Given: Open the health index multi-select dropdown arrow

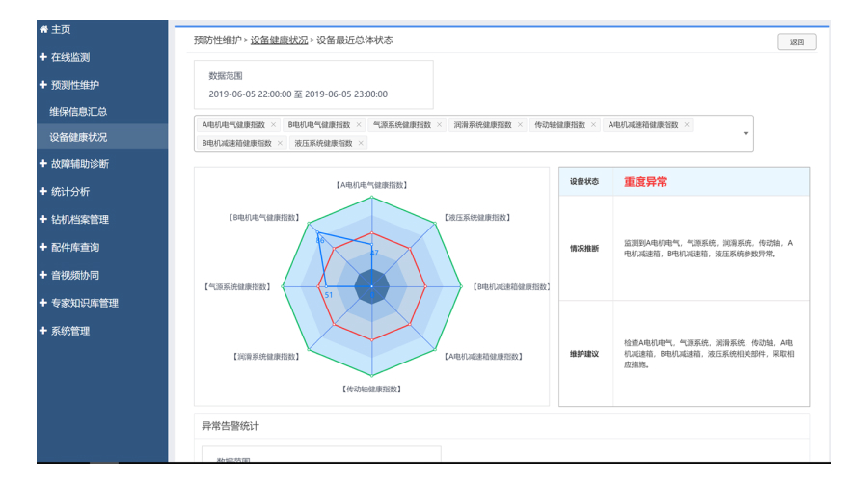Looking at the screenshot, I should click(746, 134).
